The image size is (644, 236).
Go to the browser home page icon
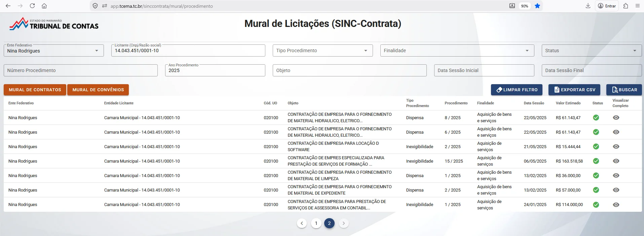[44, 6]
